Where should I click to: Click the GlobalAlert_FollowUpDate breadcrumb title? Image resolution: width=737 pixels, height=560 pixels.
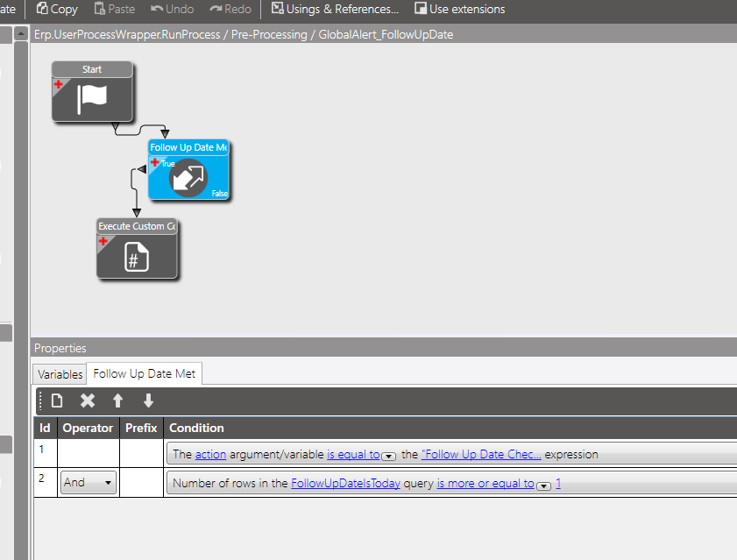coord(386,35)
